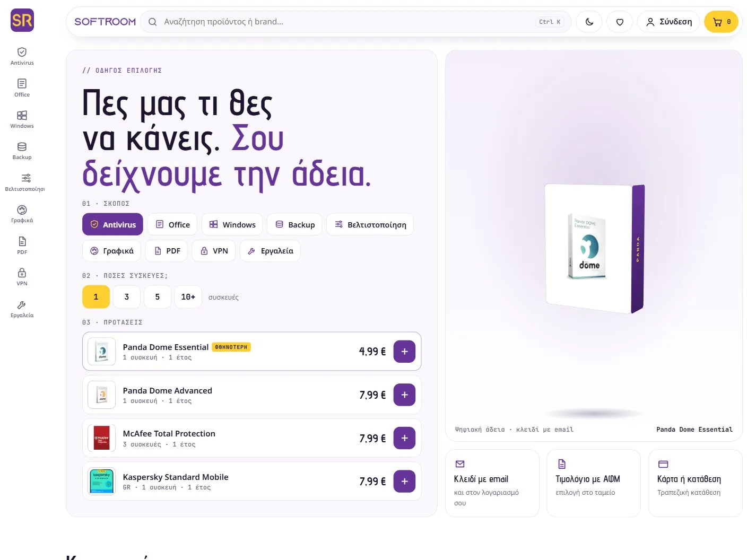The width and height of the screenshot is (747, 560).
Task: Click the Panda Dome Advanced product name
Action: pyautogui.click(x=167, y=390)
